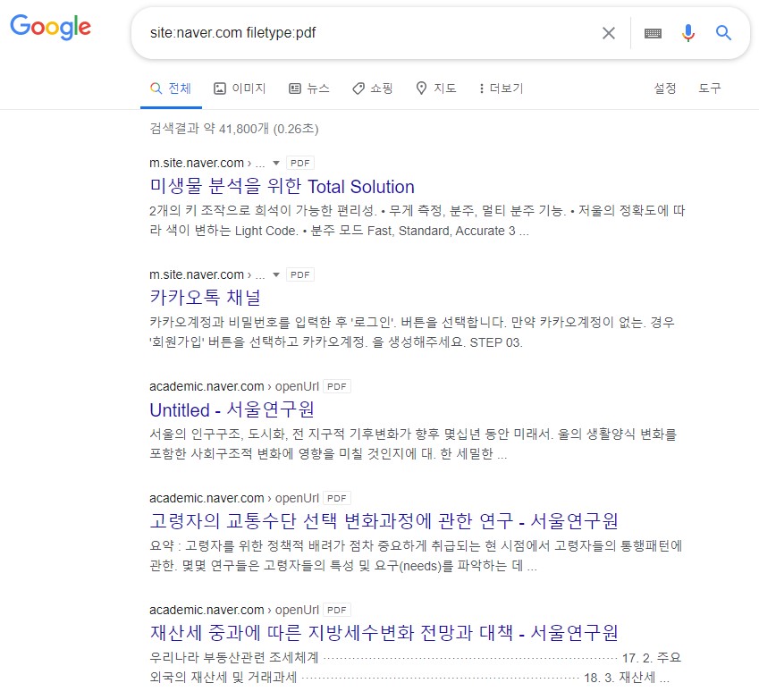Open 설정 settings menu
Viewport: 759px width, 700px height.
point(664,89)
